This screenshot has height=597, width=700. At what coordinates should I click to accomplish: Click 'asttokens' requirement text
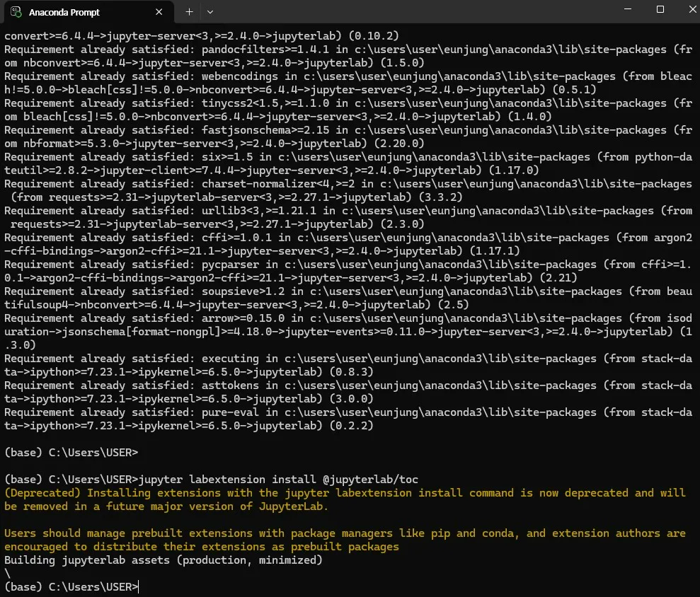(x=230, y=386)
